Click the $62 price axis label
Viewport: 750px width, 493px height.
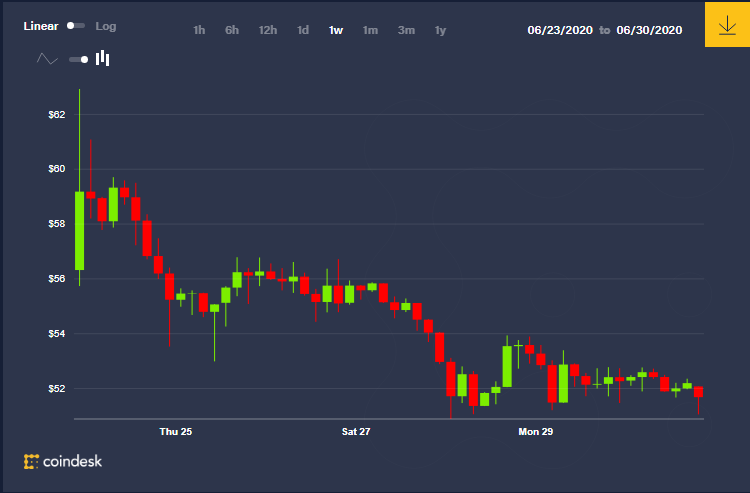pos(56,115)
